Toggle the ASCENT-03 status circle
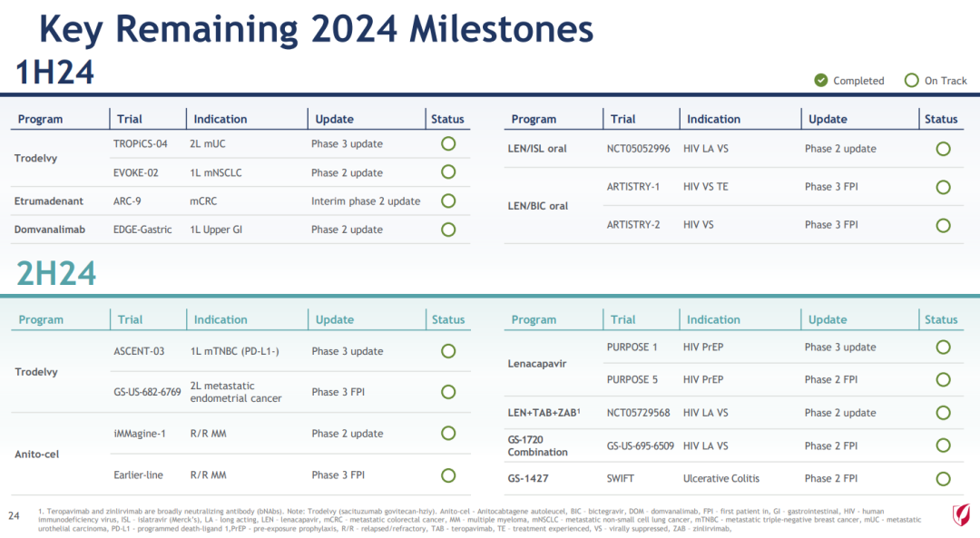This screenshot has width=980, height=538. click(x=448, y=351)
